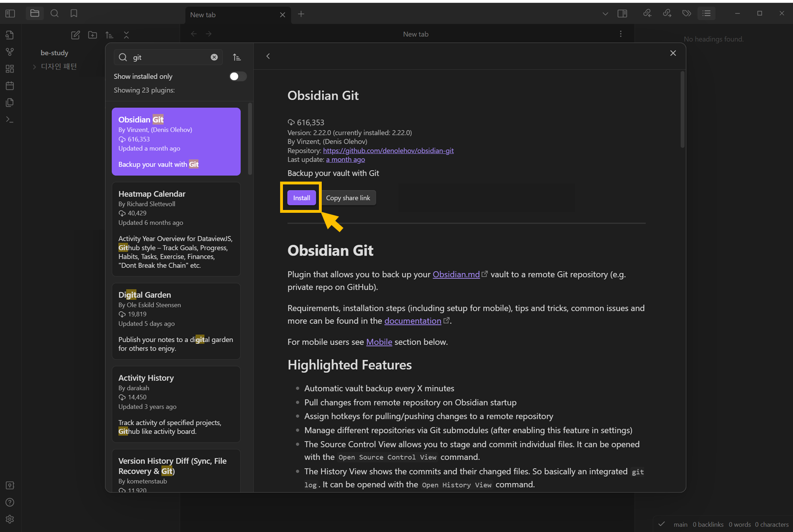Viewport: 793px width, 532px height.
Task: Open the search panel magnifier icon
Action: pos(54,14)
